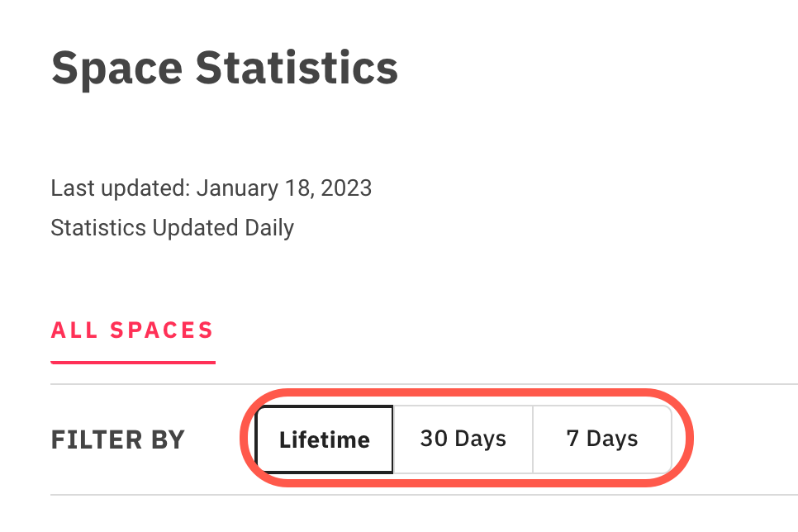Image resolution: width=798 pixels, height=532 pixels.
Task: Click the Space Statistics page title
Action: click(x=224, y=68)
